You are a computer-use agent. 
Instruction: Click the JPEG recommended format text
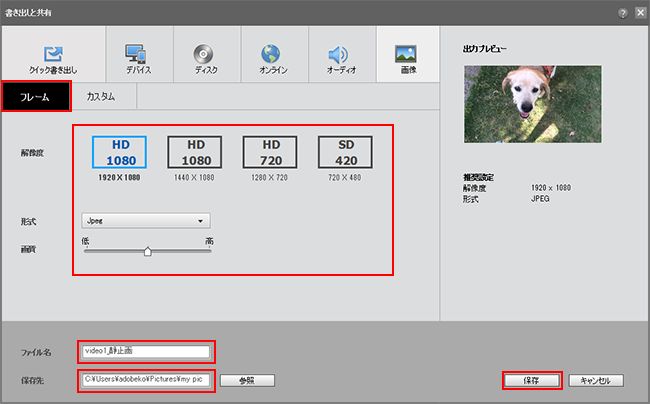pos(540,198)
